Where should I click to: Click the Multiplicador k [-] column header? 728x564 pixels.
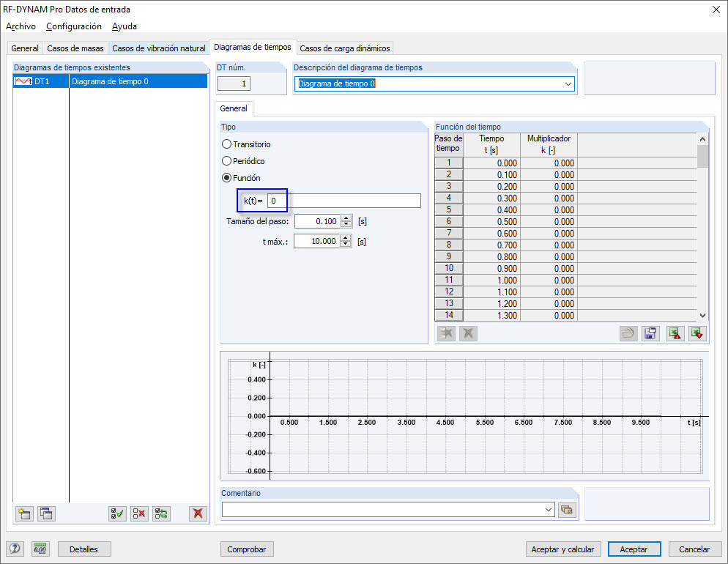tap(549, 144)
